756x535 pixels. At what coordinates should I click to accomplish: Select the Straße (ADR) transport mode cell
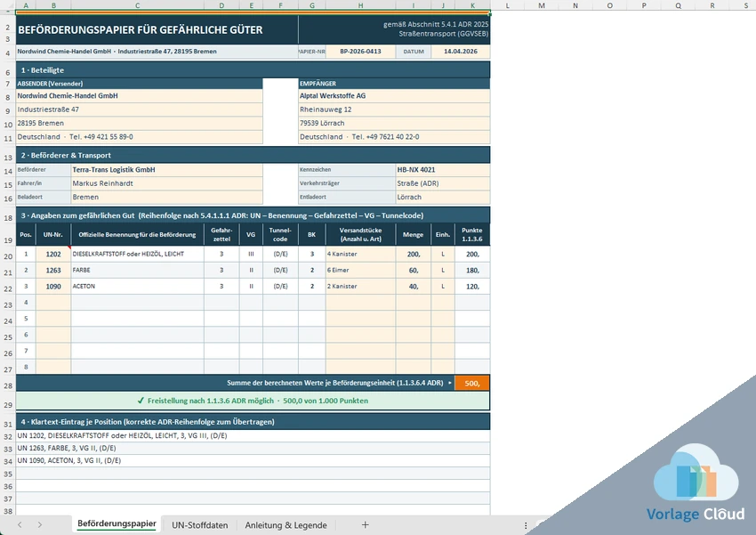(x=443, y=183)
